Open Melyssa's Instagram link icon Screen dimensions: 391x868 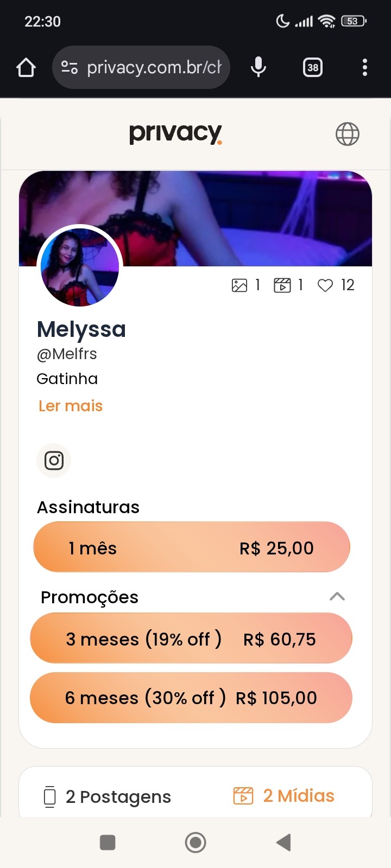(54, 461)
